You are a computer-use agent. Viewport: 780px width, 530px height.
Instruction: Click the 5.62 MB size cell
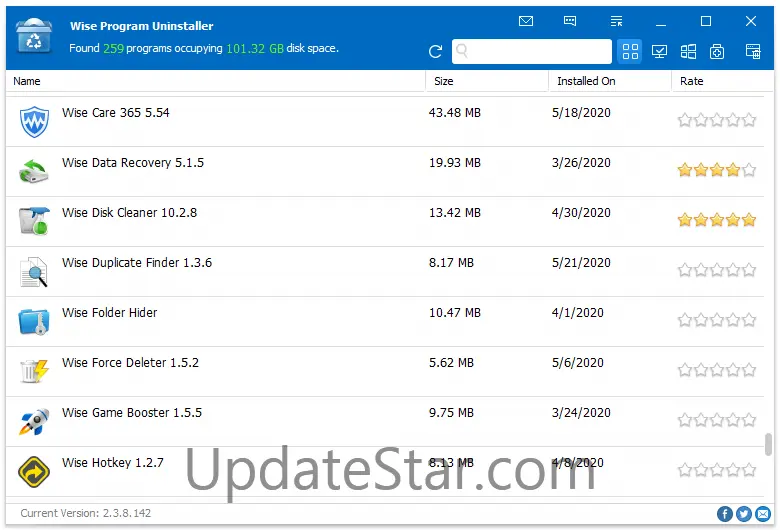coord(451,363)
